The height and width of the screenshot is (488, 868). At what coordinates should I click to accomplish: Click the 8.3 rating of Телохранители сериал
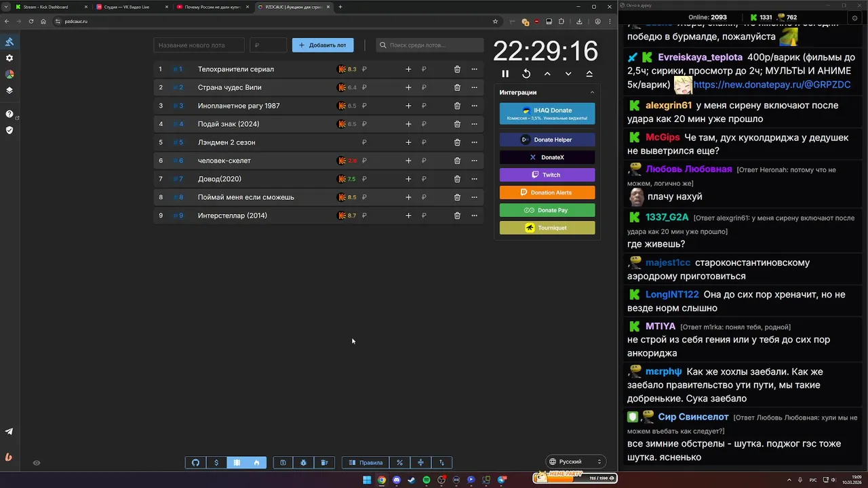coord(347,69)
